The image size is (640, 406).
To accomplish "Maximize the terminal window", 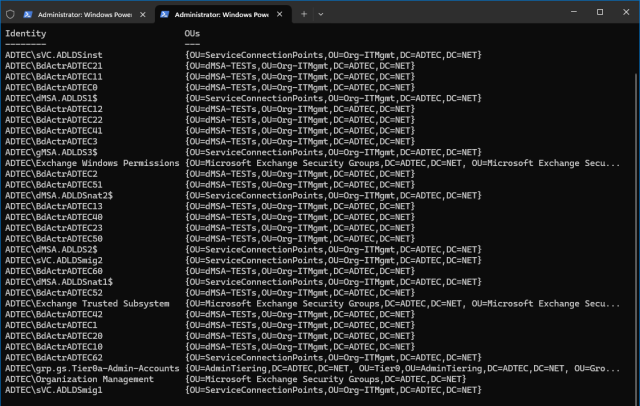I will [600, 12].
